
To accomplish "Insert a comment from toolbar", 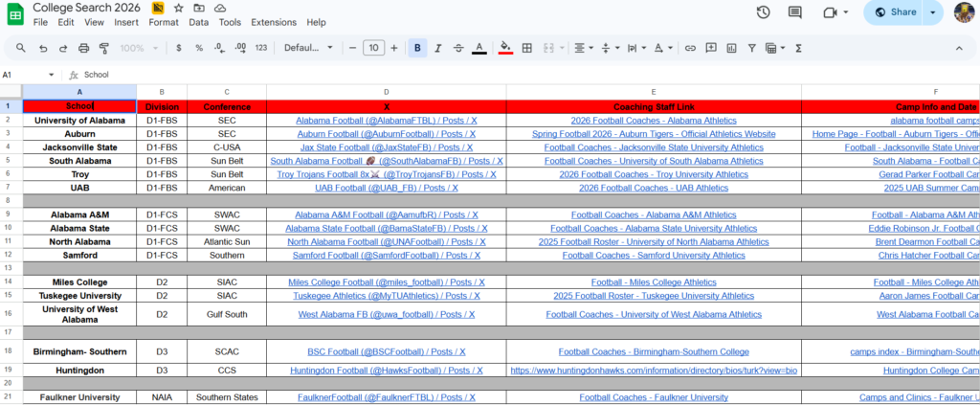I will coord(711,48).
